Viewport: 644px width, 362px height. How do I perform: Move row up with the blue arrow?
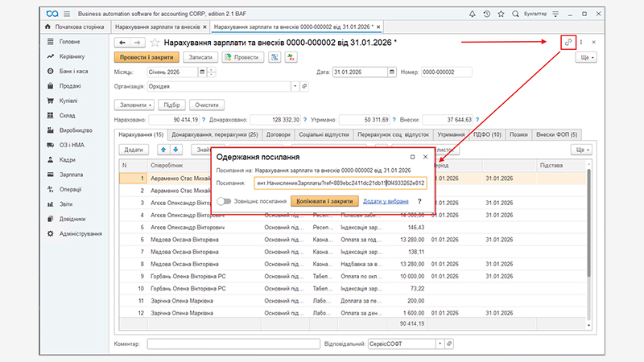[x=164, y=150]
